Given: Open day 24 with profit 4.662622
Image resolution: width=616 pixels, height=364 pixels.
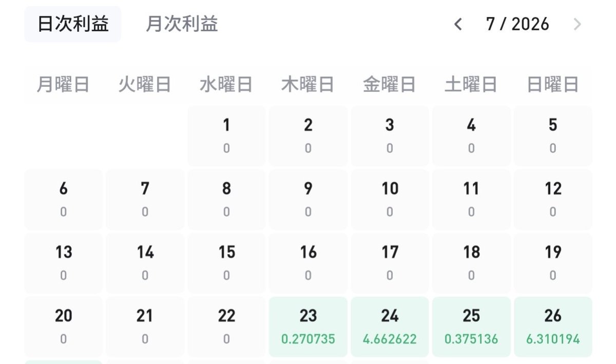Looking at the screenshot, I should [390, 327].
